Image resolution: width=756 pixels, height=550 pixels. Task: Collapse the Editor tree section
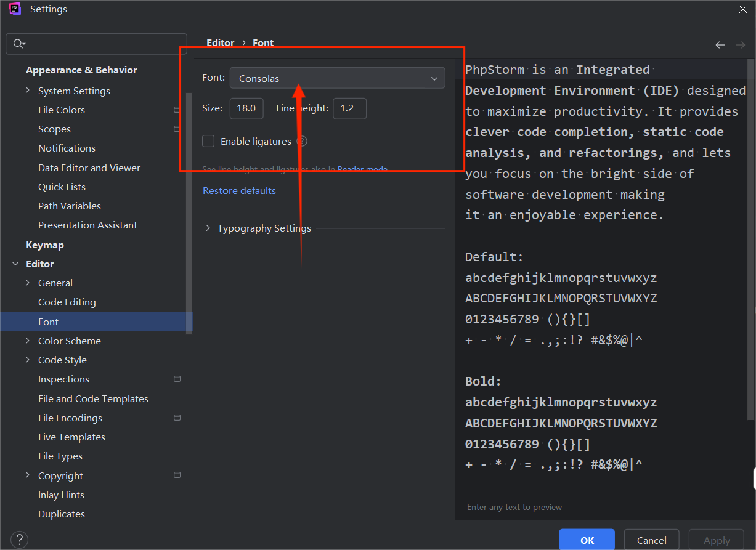click(x=15, y=264)
